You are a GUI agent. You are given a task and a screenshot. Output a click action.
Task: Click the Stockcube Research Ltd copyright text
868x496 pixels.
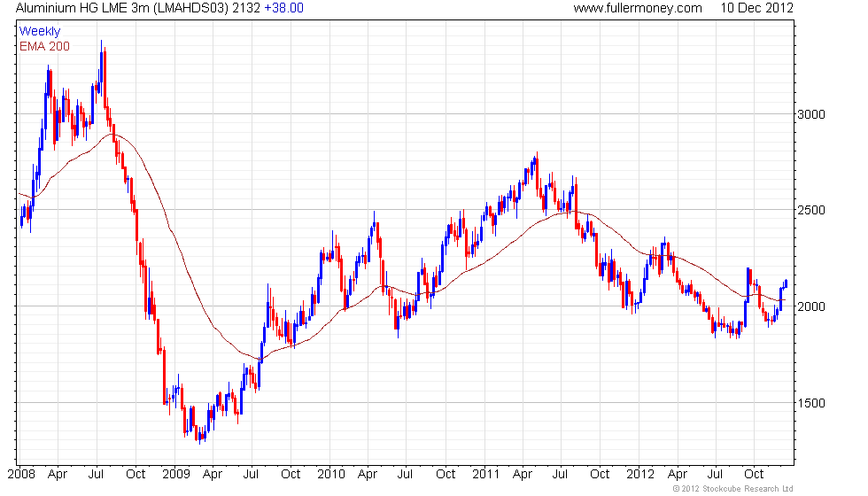click(733, 489)
